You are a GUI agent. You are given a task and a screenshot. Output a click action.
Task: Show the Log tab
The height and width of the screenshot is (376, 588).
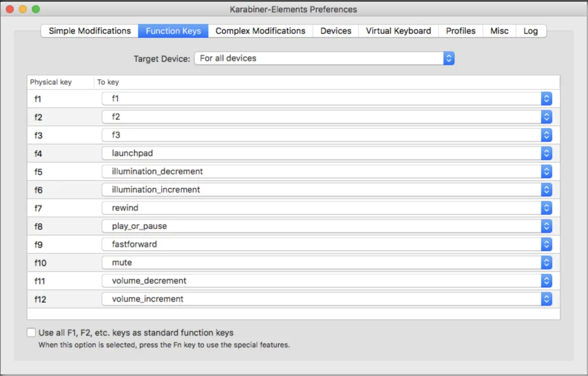tap(531, 31)
